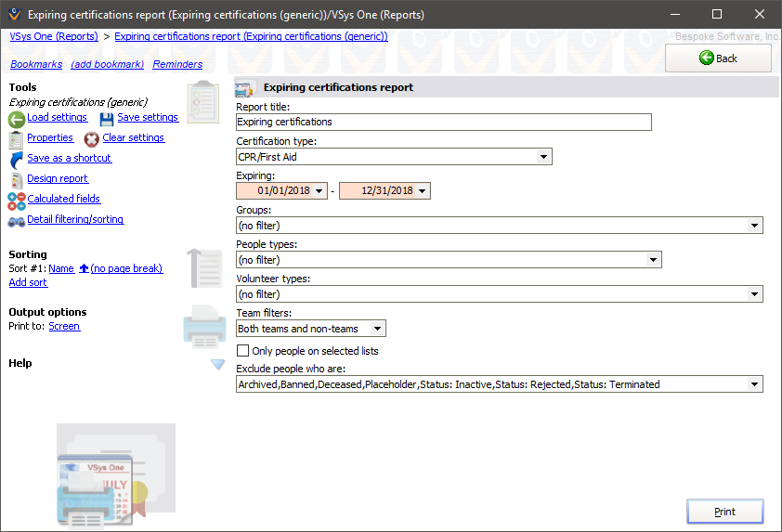This screenshot has width=782, height=532.
Task: Expand the Groups filter dropdown
Action: coord(754,226)
